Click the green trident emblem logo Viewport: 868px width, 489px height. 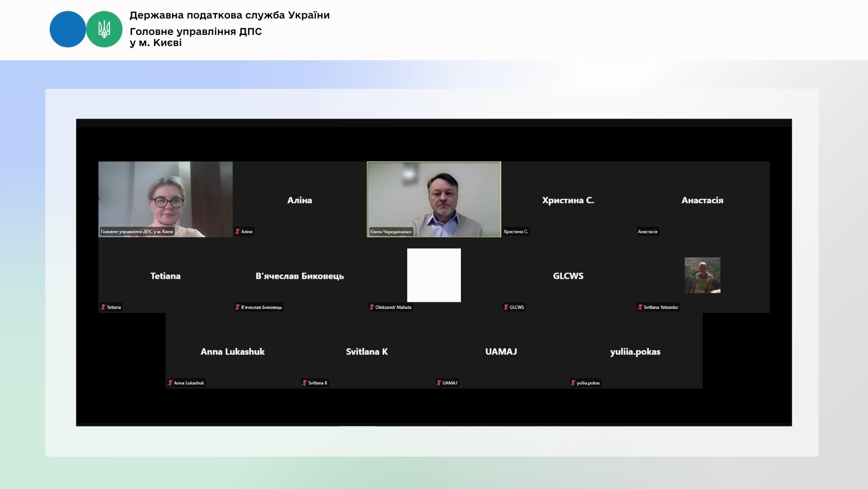(x=104, y=29)
